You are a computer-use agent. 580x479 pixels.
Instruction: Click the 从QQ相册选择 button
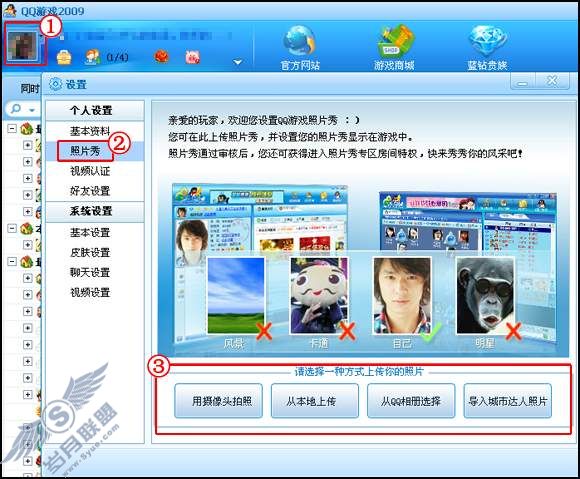[411, 401]
